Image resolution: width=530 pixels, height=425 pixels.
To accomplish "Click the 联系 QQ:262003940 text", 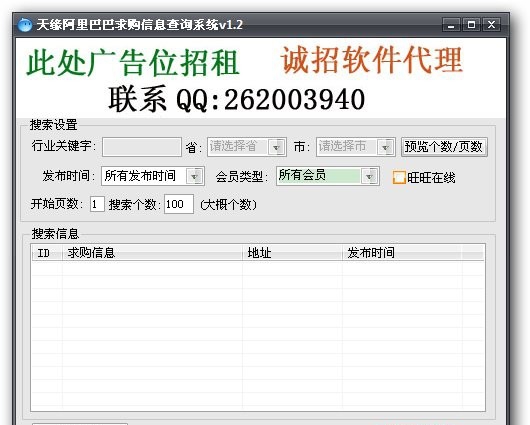I will point(237,99).
